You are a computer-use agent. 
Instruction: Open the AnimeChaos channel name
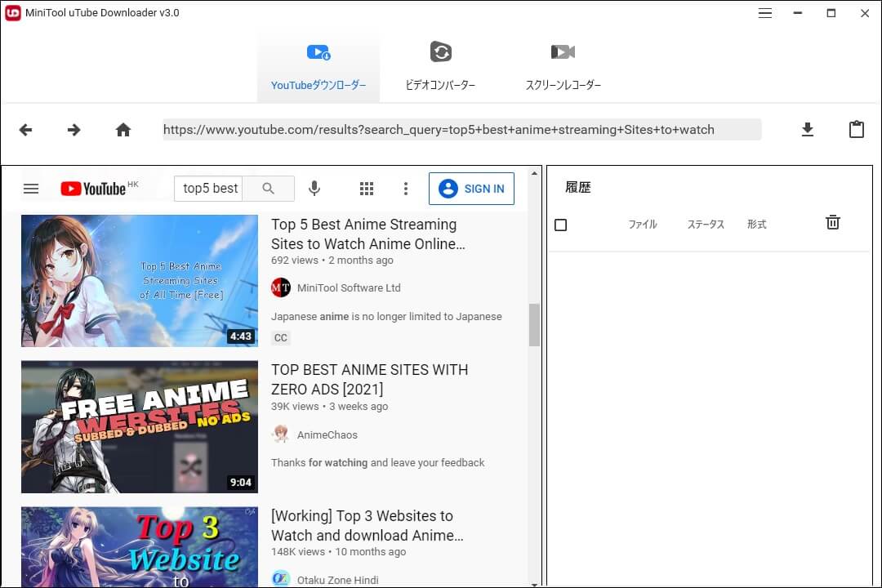(x=327, y=435)
